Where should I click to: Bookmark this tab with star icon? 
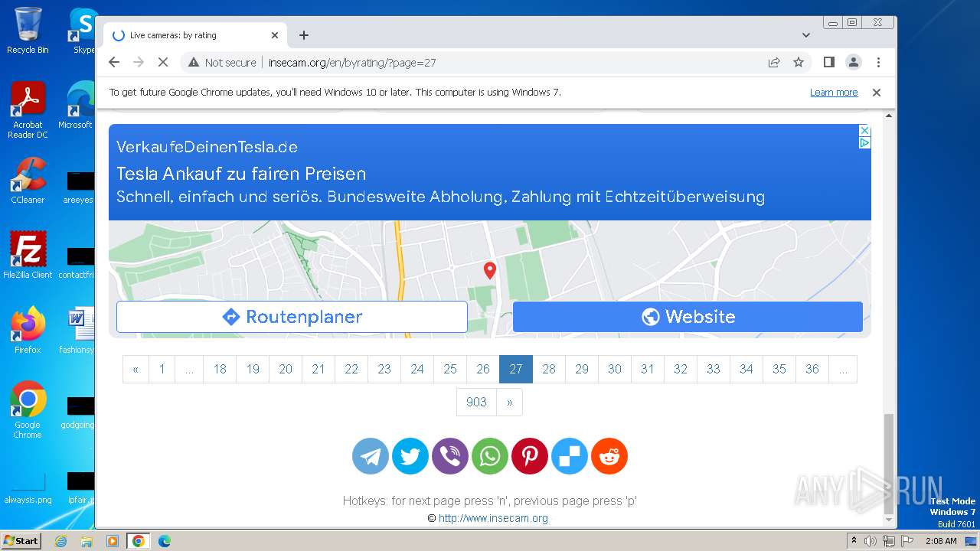[799, 62]
